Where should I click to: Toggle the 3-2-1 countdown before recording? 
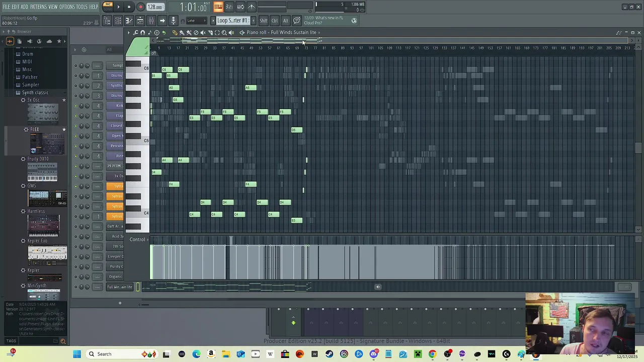pyautogui.click(x=229, y=7)
